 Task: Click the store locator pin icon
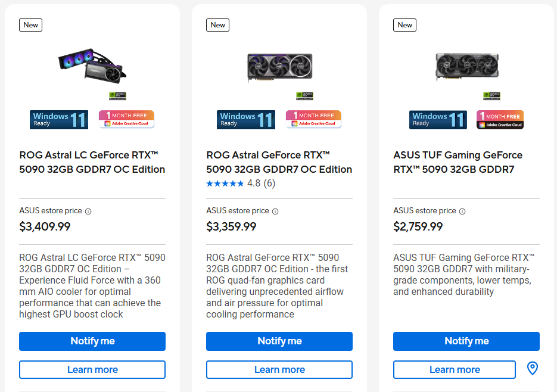tap(533, 369)
